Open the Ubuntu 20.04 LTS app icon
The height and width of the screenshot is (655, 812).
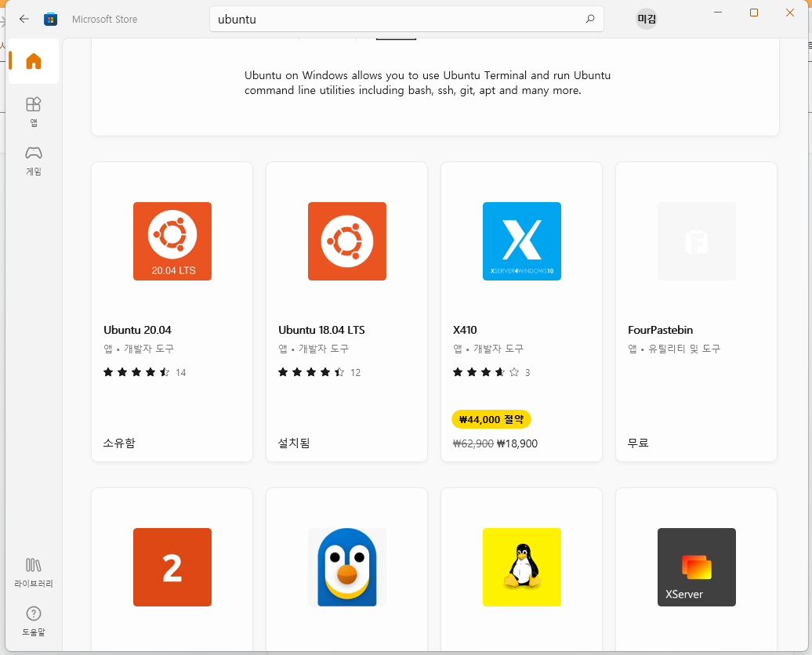pos(172,241)
